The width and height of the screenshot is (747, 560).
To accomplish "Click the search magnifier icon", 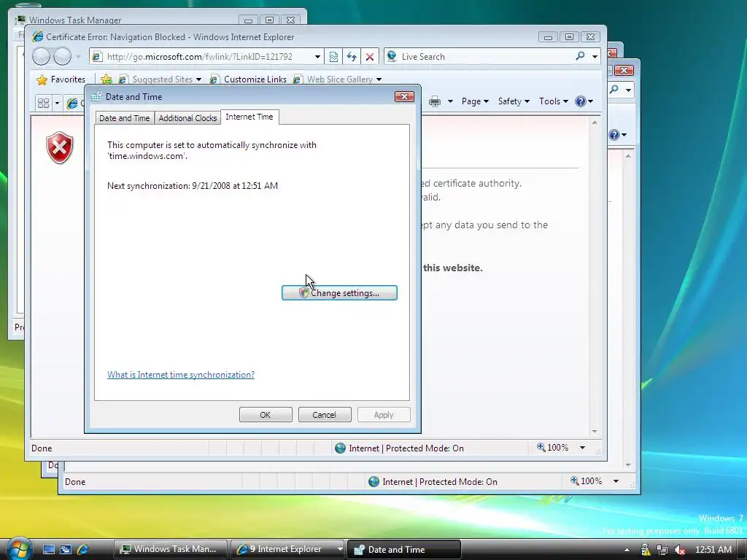I will tap(580, 56).
